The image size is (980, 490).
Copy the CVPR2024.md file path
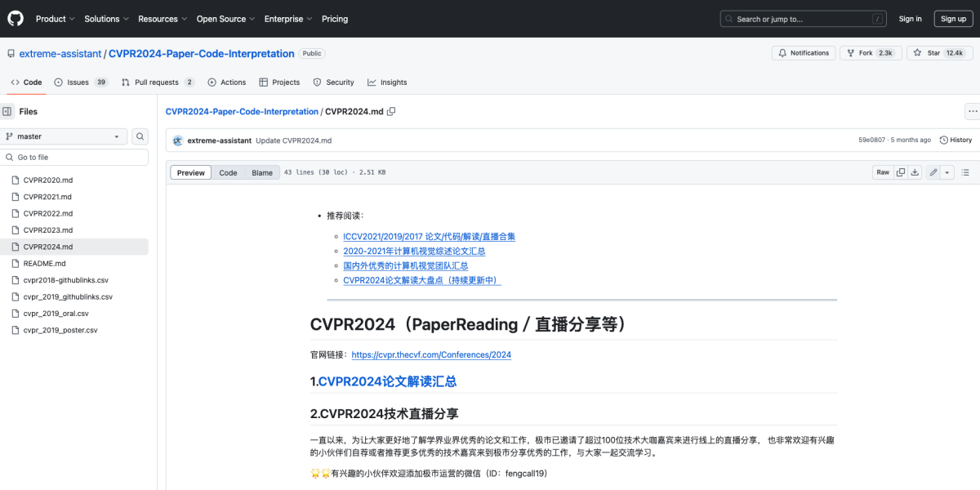[x=391, y=111]
